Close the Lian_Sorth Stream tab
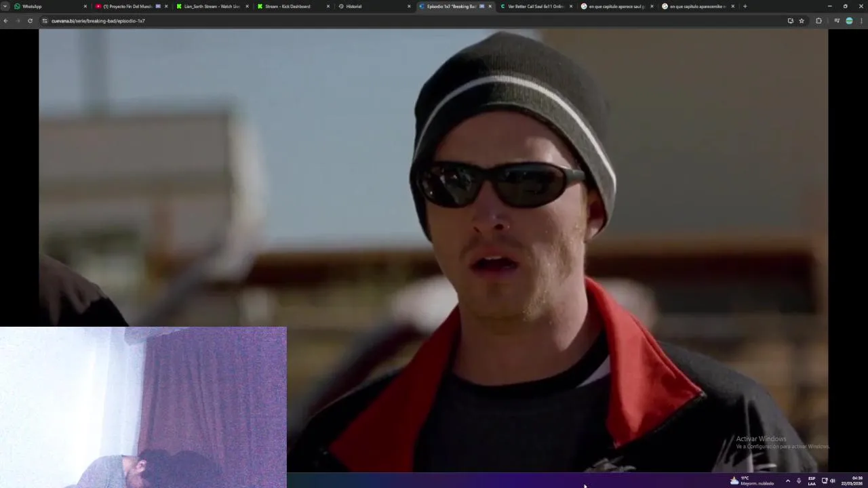Image resolution: width=868 pixels, height=488 pixels. coord(247,6)
